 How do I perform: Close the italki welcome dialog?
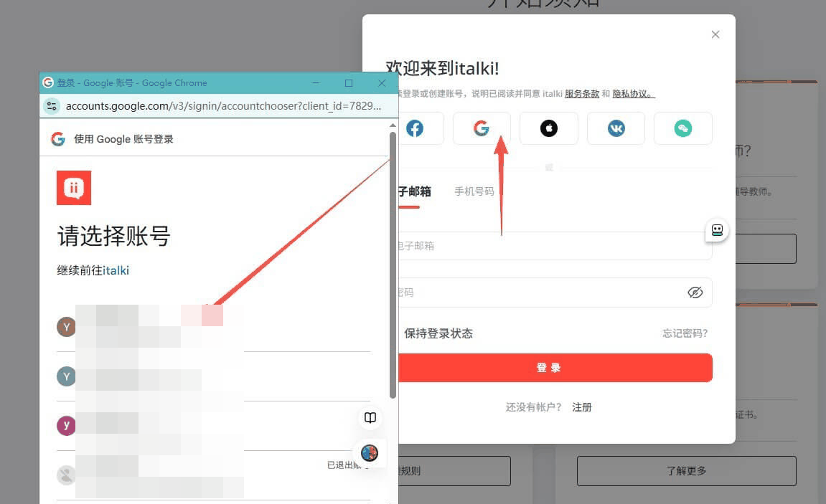(x=715, y=34)
